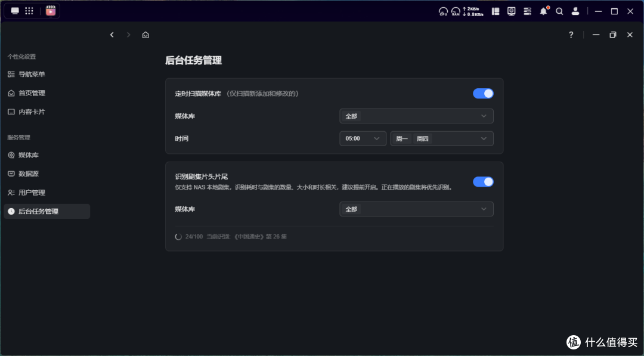
Task: Open the help question mark icon
Action: click(571, 35)
